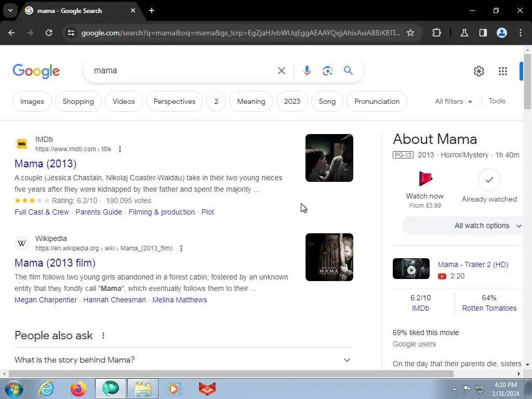Clear the search box with X
The image size is (532, 399).
tap(282, 71)
